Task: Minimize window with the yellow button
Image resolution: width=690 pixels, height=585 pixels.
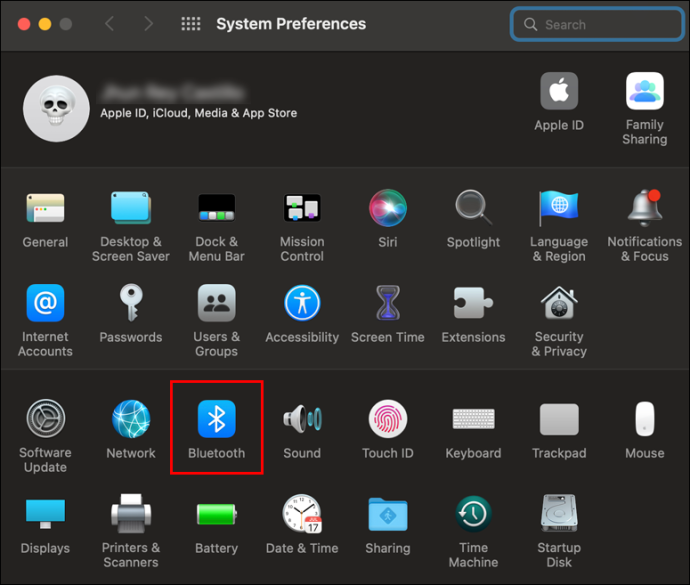Action: tap(45, 24)
